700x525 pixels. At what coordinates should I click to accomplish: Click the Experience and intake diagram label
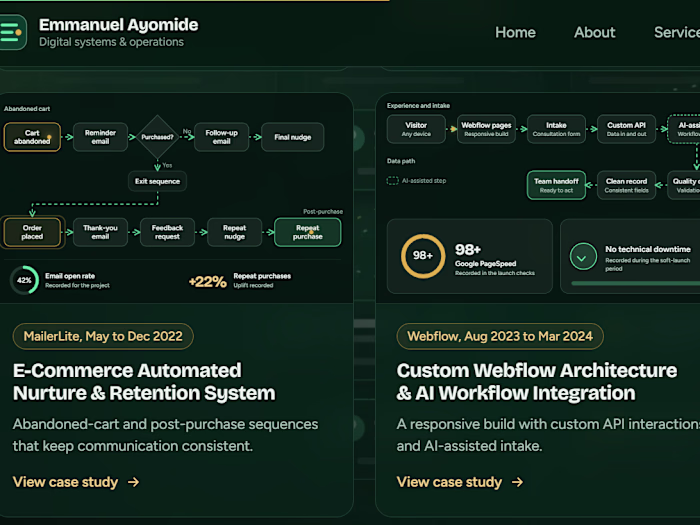[x=418, y=105]
